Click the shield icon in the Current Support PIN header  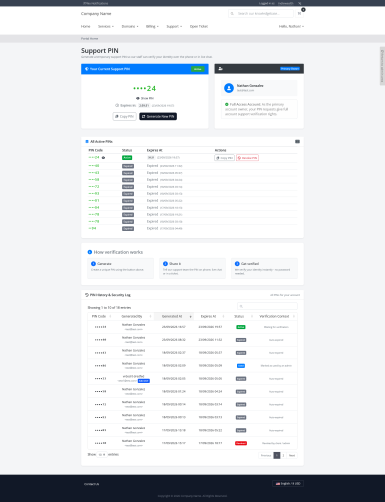point(87,69)
